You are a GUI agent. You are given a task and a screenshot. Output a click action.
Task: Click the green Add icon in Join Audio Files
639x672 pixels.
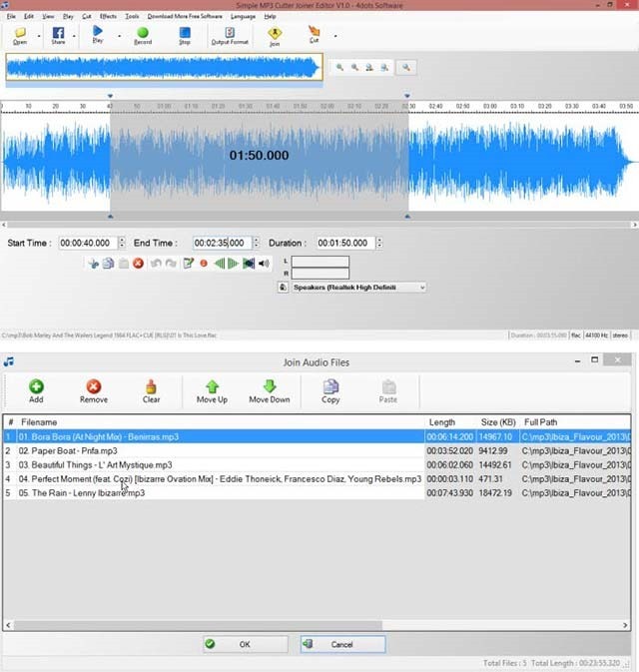[x=36, y=386]
